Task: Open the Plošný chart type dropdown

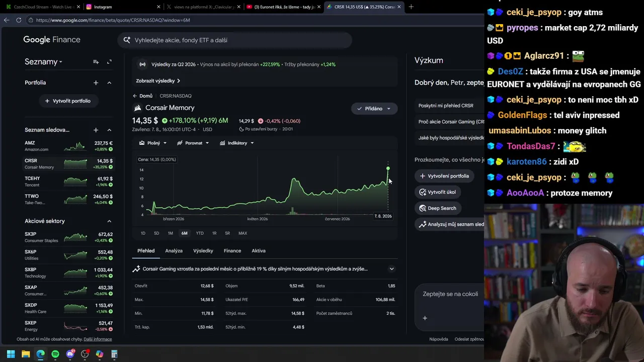Action: (x=153, y=143)
